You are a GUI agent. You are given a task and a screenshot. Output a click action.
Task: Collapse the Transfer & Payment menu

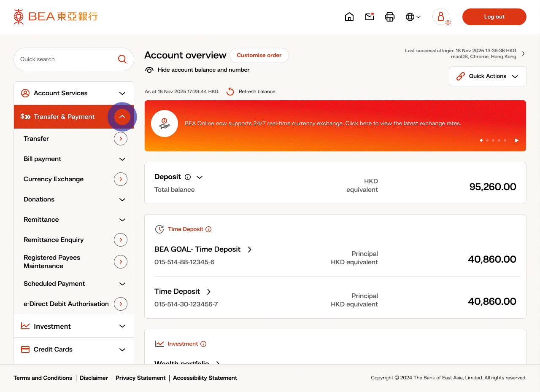tap(122, 117)
